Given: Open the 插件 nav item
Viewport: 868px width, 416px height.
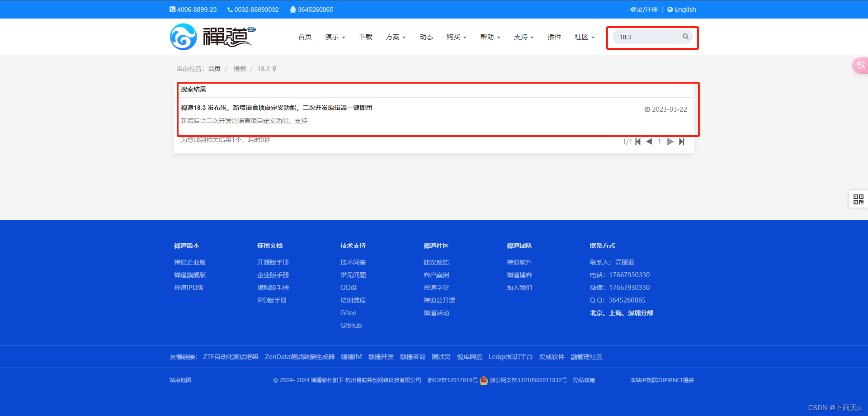Looking at the screenshot, I should pyautogui.click(x=554, y=37).
